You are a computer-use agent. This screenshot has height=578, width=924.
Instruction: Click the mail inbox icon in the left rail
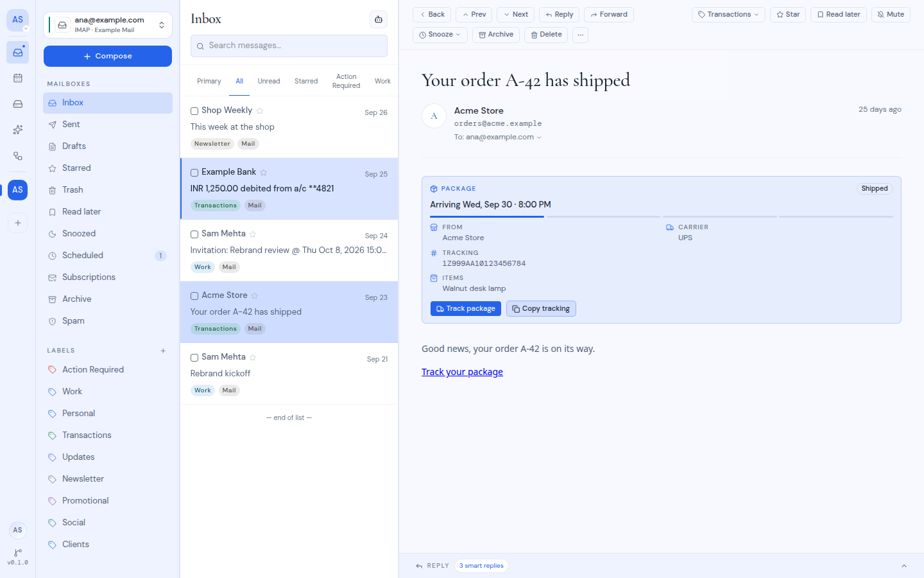pyautogui.click(x=18, y=52)
